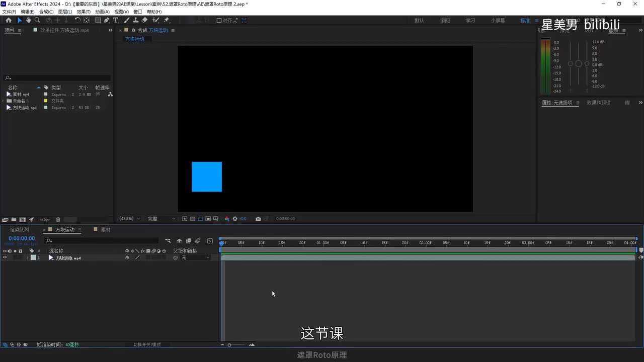Viewport: 644px width, 362px height.
Task: Select the Pen tool
Action: coord(107,21)
